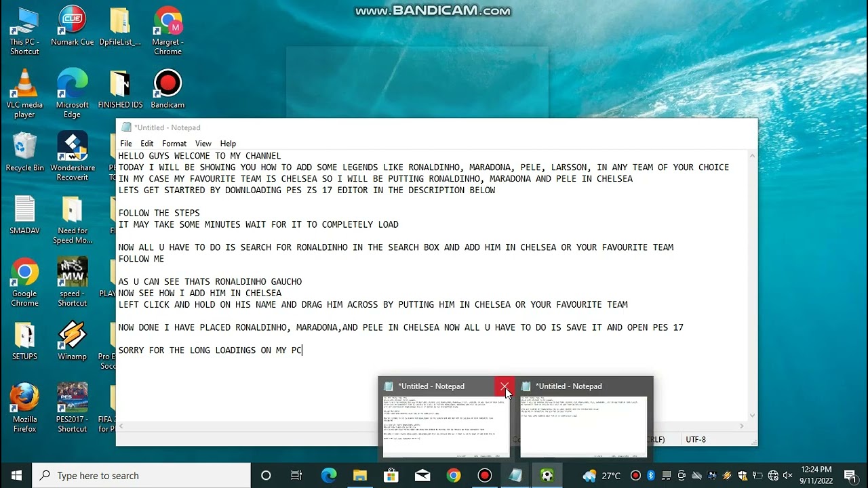868x488 pixels.
Task: Close the first Notepad taskbar preview
Action: pos(504,386)
